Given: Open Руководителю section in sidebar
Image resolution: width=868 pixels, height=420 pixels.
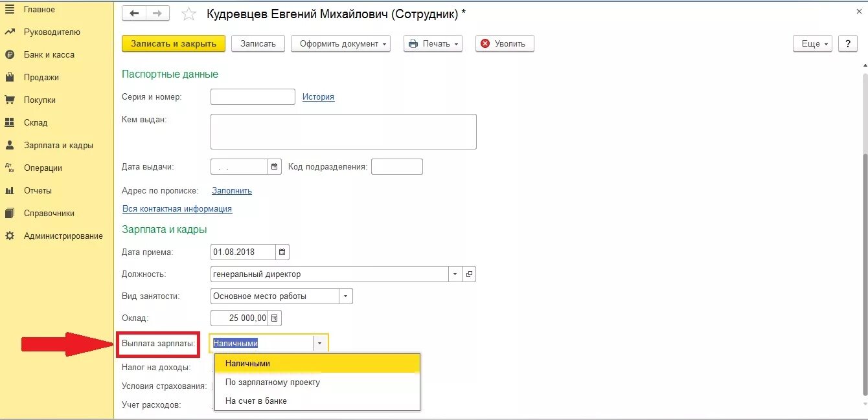Looking at the screenshot, I should [x=52, y=32].
